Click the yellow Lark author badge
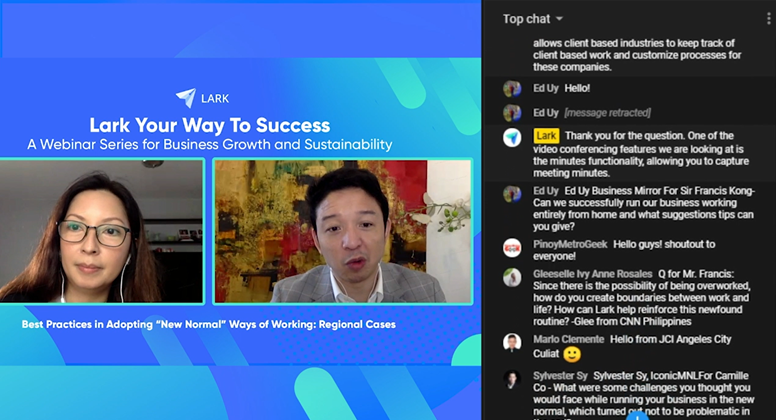 click(546, 135)
